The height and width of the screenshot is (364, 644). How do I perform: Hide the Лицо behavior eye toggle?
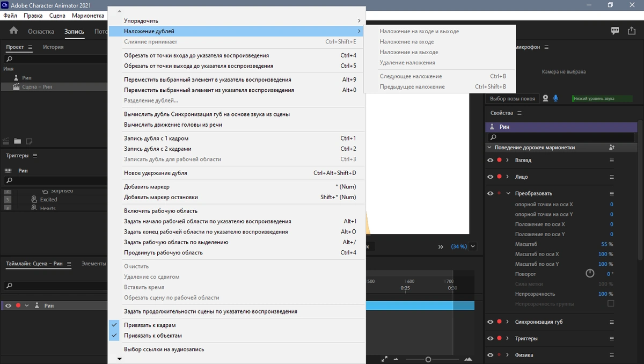[490, 177]
